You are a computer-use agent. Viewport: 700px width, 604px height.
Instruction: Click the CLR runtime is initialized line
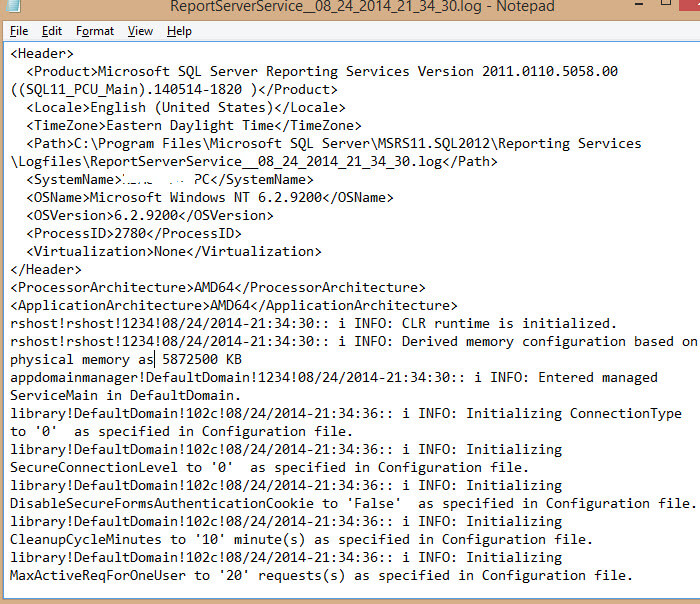tap(313, 323)
